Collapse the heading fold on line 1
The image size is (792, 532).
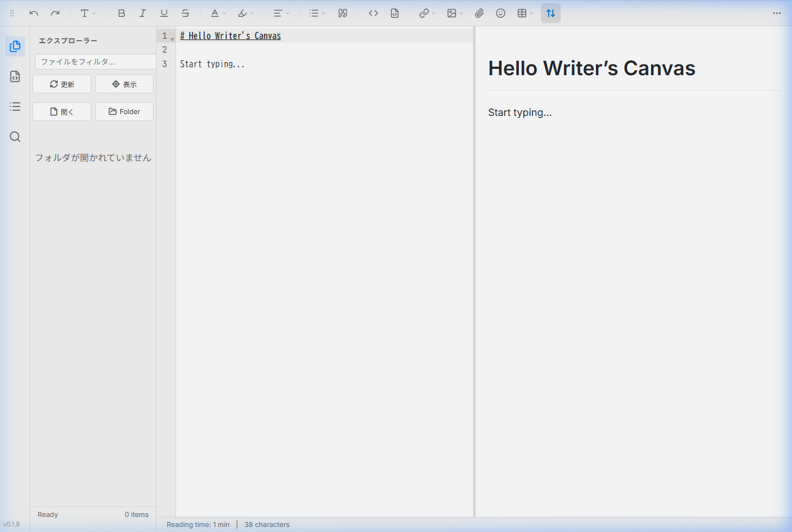172,38
